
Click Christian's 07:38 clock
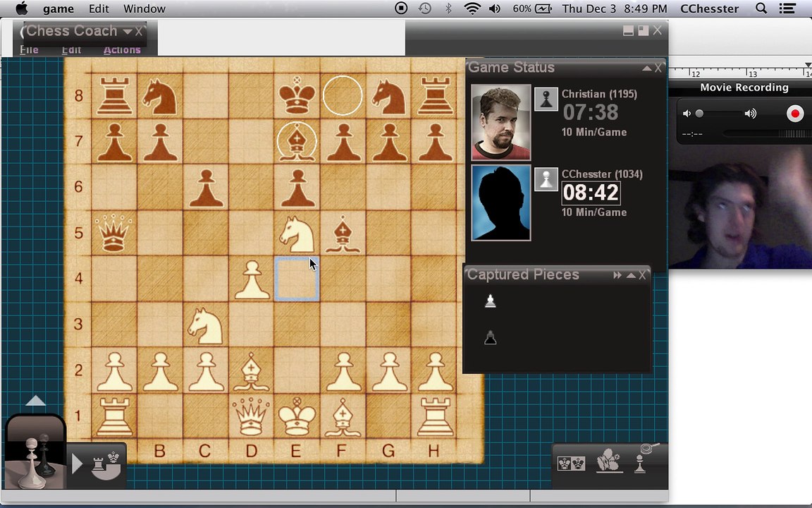click(591, 112)
